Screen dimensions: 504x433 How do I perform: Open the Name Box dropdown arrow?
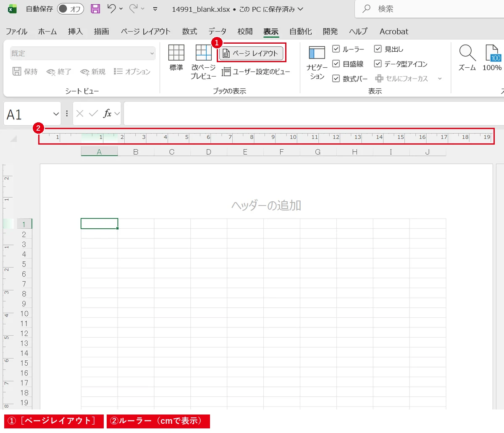click(x=56, y=114)
